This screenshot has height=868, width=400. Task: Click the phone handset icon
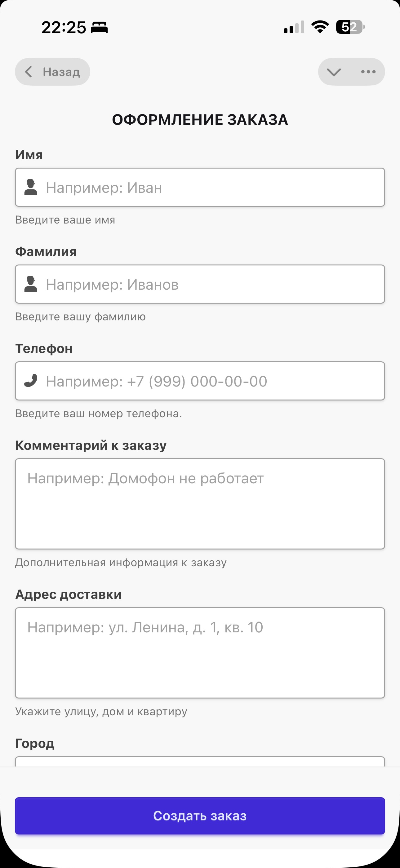(31, 381)
